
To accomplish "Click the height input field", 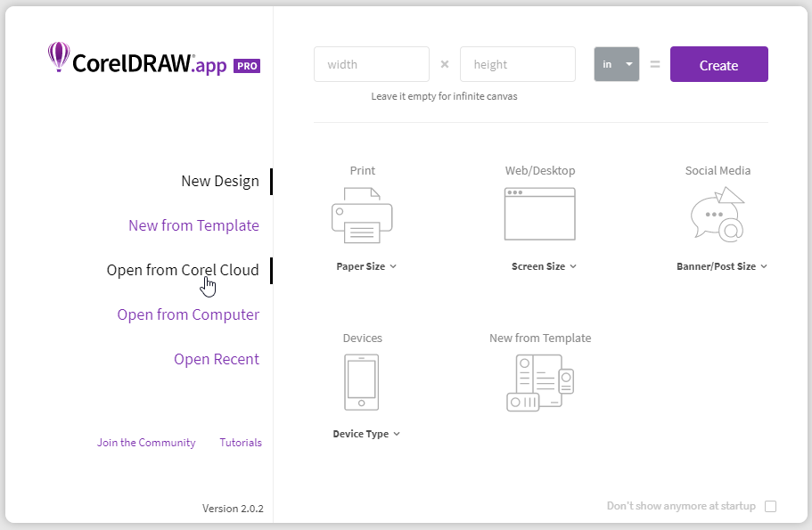I will (517, 64).
